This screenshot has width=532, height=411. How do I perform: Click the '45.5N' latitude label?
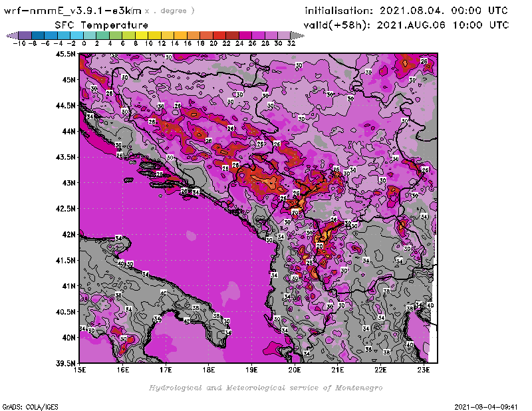point(65,54)
